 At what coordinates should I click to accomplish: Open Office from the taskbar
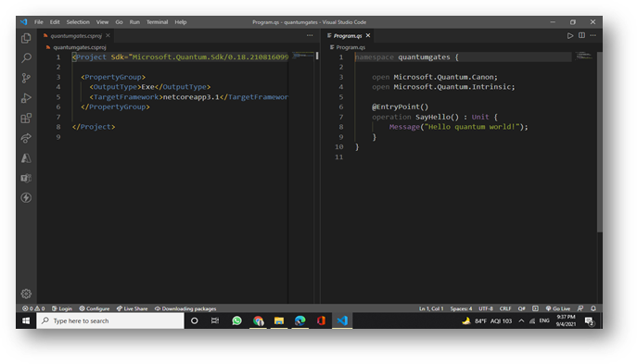pos(322,320)
